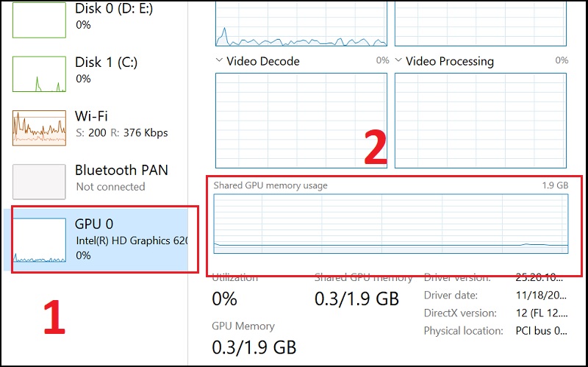Click the Wi-Fi activity graph thumbnail
The width and height of the screenshot is (588, 367).
40,127
